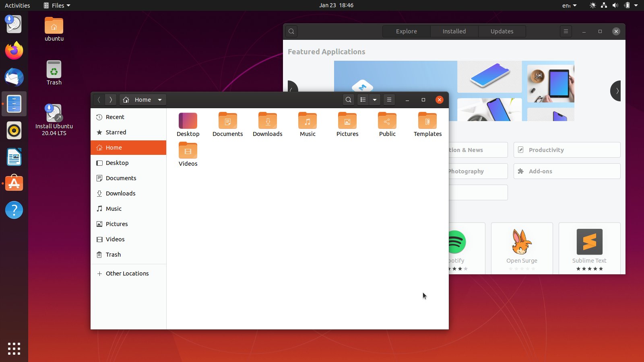Select Home in Files sidebar
The height and width of the screenshot is (362, 644).
128,148
